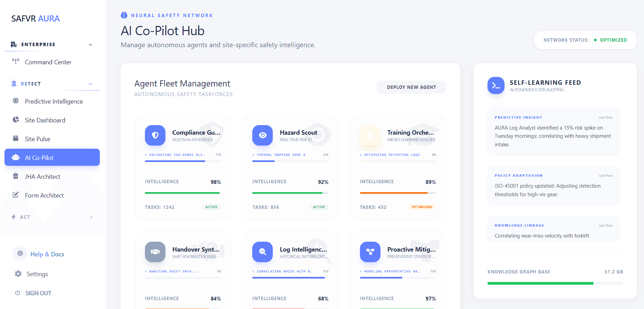
Task: Click Hazard Scout thermal mapping progress bar
Action: coord(290,161)
